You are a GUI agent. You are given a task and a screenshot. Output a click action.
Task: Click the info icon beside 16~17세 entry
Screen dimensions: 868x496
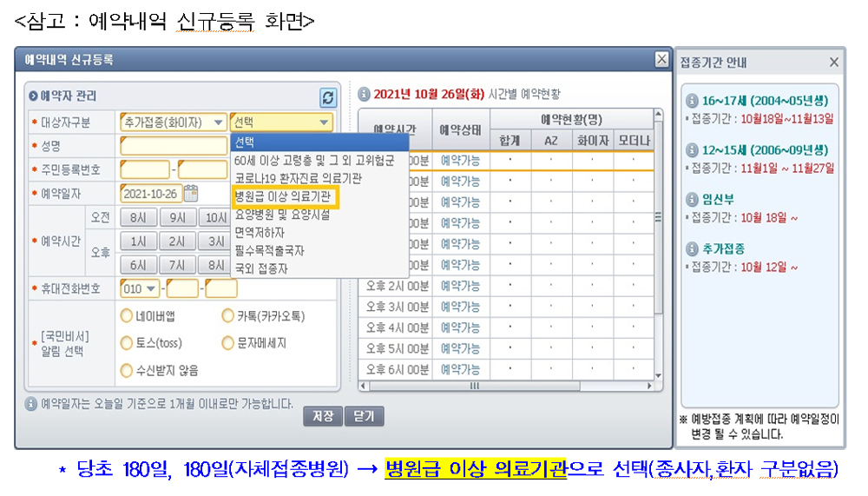tap(692, 101)
